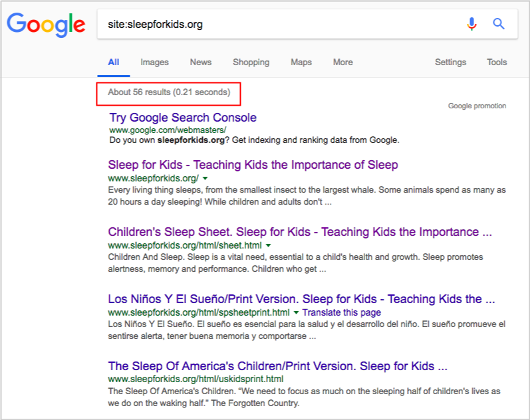
Task: Open the search Tools
Action: (x=497, y=62)
